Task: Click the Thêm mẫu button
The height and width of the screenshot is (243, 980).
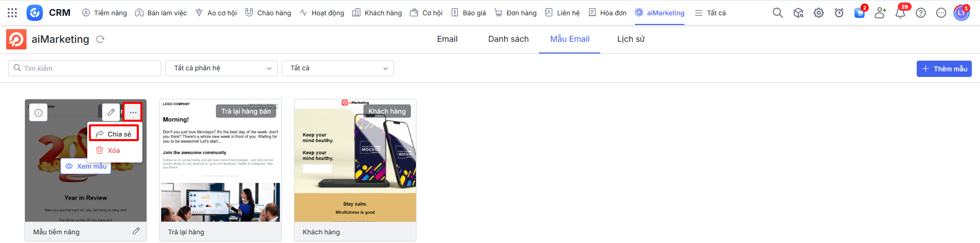Action: tap(944, 69)
